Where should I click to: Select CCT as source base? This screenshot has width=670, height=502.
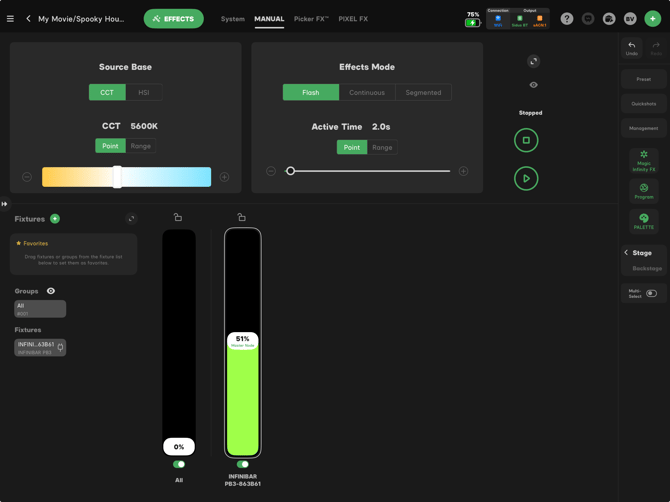coord(107,92)
